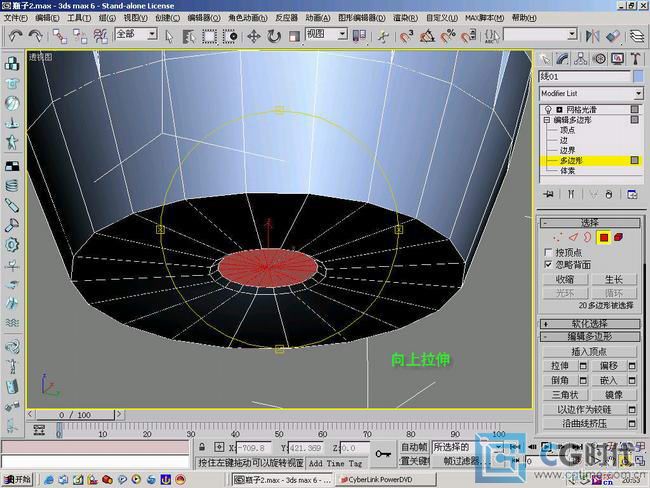Screen dimensions: 650x488
Task: Collapse the 编辑多边形 modifier tree
Action: point(546,120)
